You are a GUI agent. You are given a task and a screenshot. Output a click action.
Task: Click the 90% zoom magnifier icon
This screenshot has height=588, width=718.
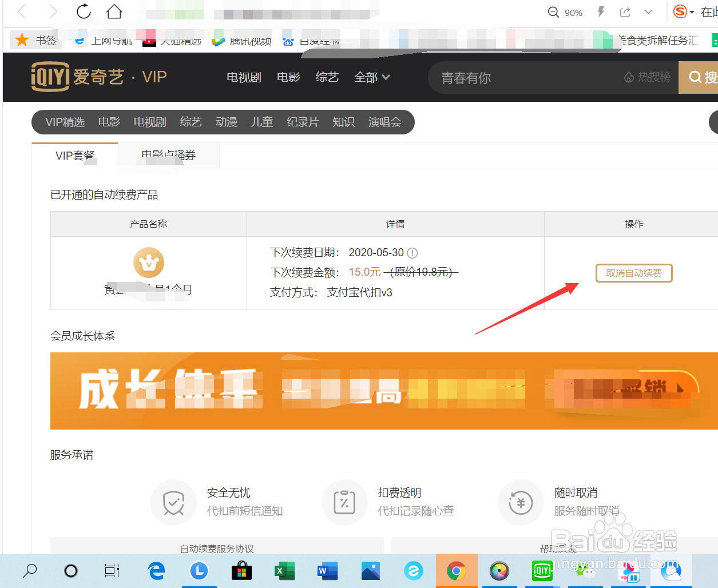[553, 12]
